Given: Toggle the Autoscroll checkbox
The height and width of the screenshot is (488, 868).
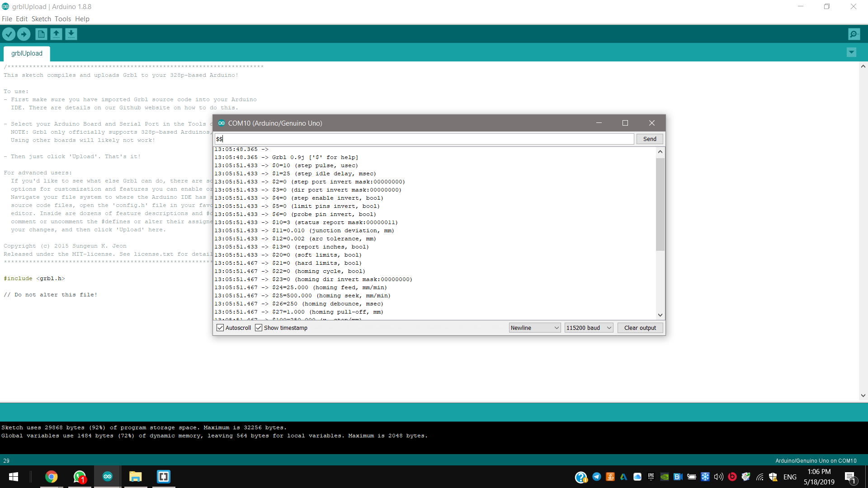Looking at the screenshot, I should [220, 328].
